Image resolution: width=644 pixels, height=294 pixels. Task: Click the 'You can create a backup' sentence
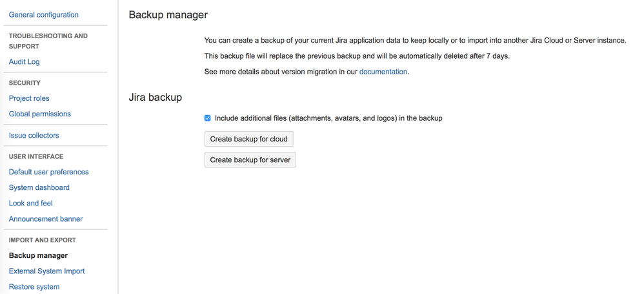(415, 40)
